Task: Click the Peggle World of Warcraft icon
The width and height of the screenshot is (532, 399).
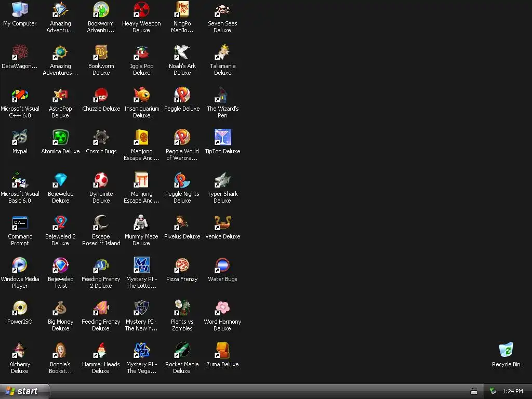Action: 182,137
